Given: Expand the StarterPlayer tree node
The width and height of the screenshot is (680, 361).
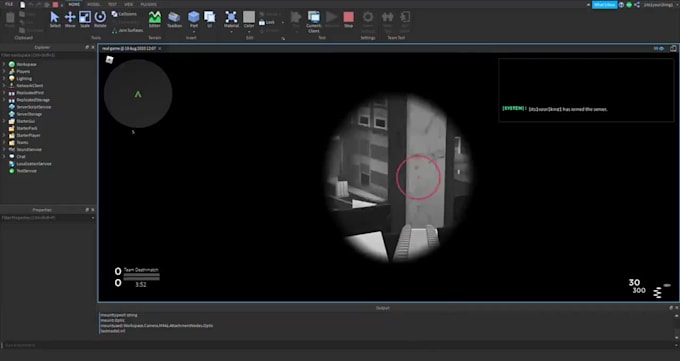Looking at the screenshot, I should (x=4, y=135).
